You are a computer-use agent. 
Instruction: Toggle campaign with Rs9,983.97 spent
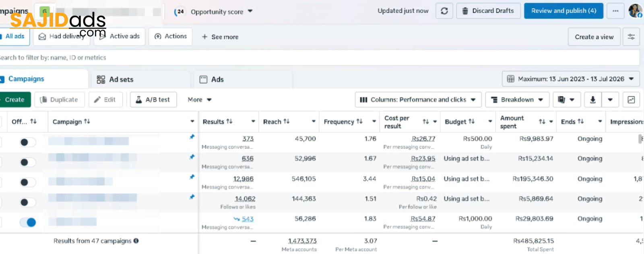(28, 142)
